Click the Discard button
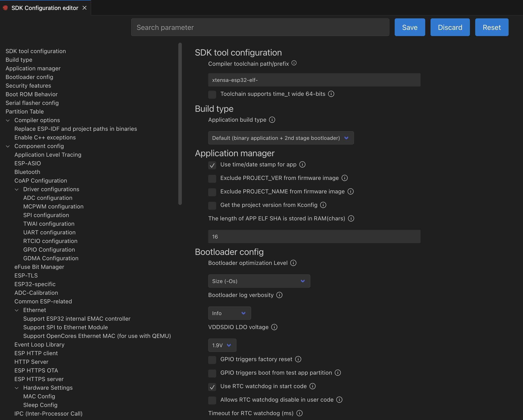The width and height of the screenshot is (523, 420). 450,27
